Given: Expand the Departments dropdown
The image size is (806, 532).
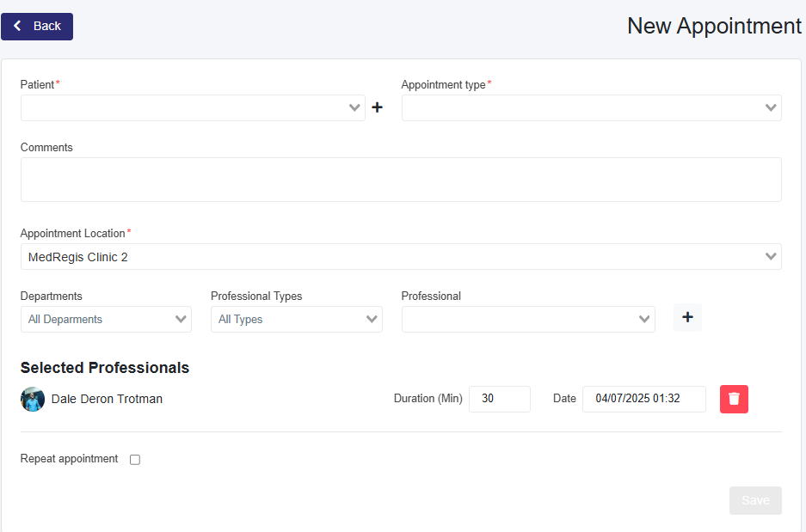Looking at the screenshot, I should [106, 319].
